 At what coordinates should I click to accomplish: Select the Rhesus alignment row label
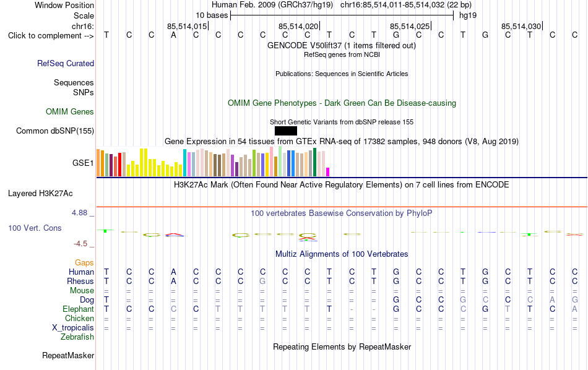(80, 281)
